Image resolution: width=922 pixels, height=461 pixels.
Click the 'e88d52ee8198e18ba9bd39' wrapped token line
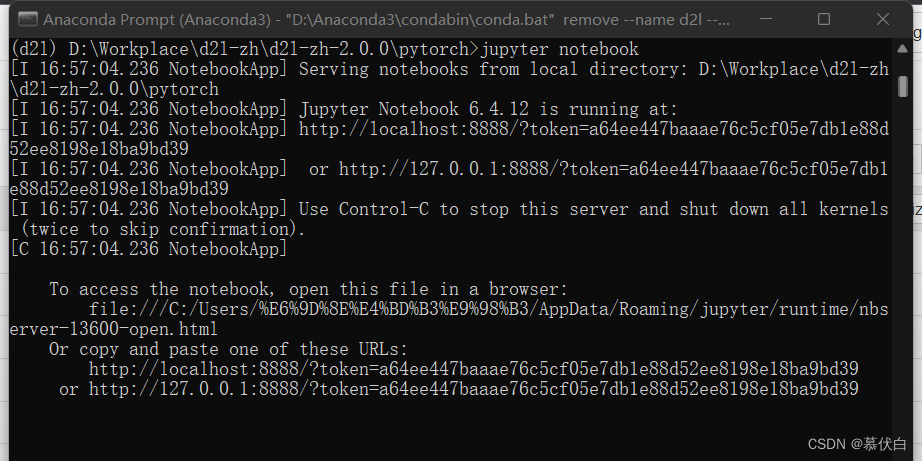click(119, 189)
